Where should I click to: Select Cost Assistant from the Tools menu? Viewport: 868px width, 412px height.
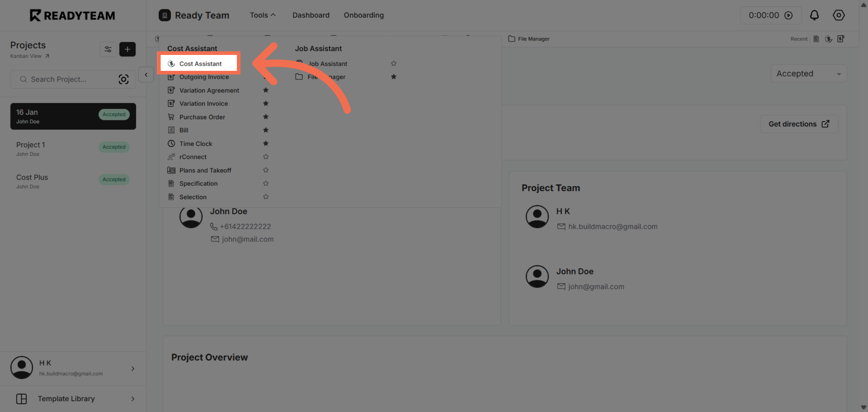(x=200, y=64)
